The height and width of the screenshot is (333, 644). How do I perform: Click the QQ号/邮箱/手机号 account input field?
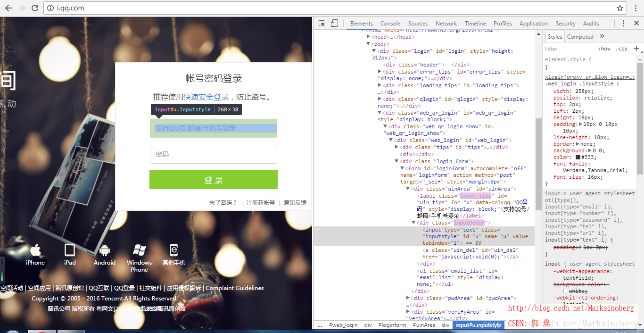214,128
